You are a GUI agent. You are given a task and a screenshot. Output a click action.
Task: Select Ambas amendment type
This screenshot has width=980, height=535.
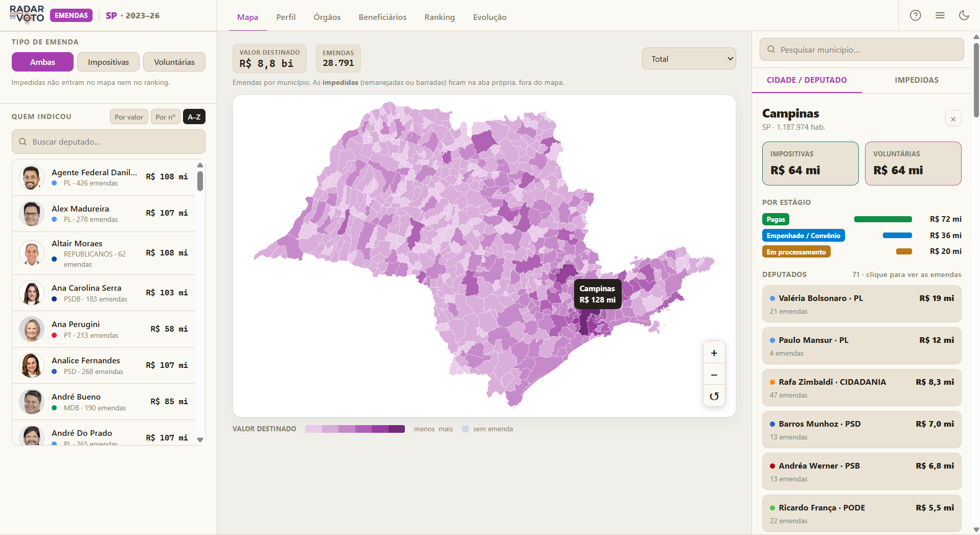(42, 62)
